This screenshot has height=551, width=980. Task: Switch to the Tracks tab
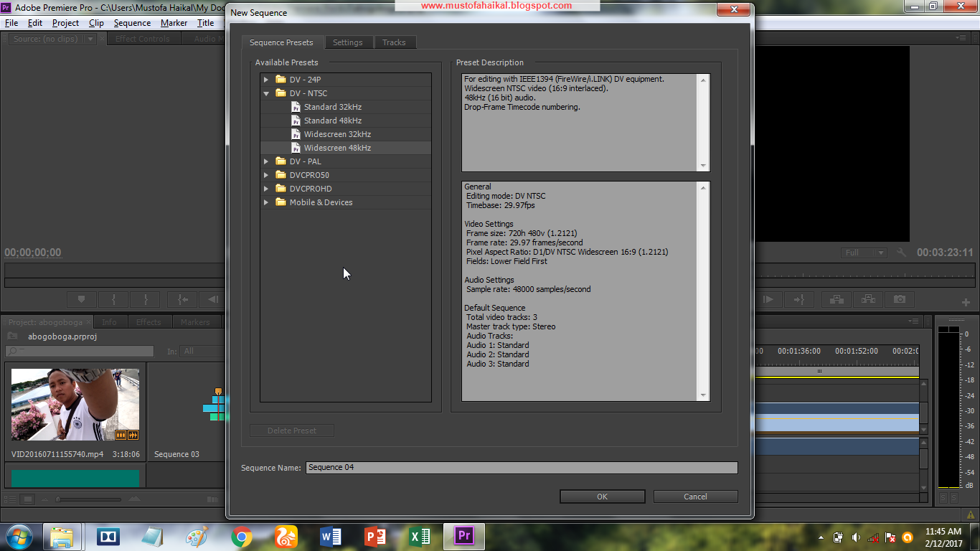tap(394, 42)
